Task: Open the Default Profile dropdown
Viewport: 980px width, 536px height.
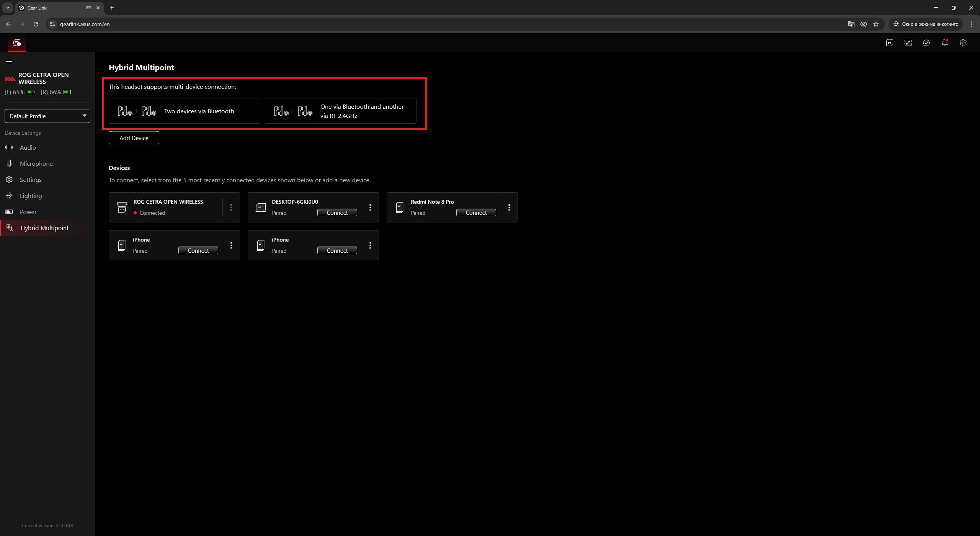Action: 47,116
